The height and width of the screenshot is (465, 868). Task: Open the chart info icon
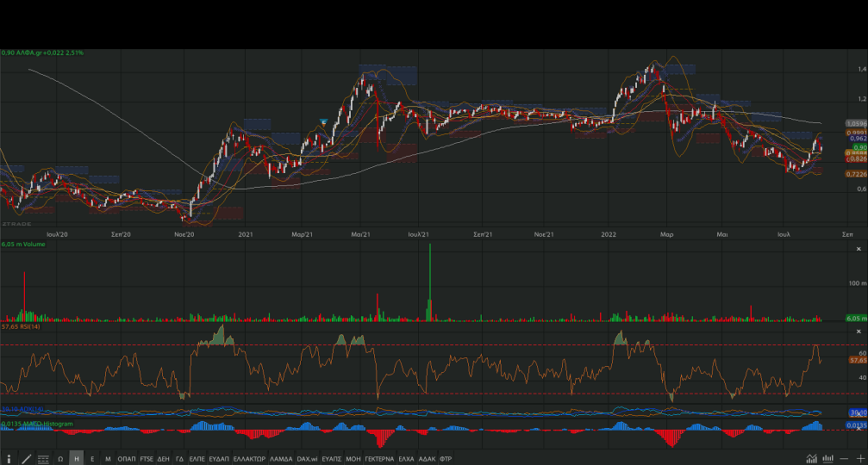[9, 459]
